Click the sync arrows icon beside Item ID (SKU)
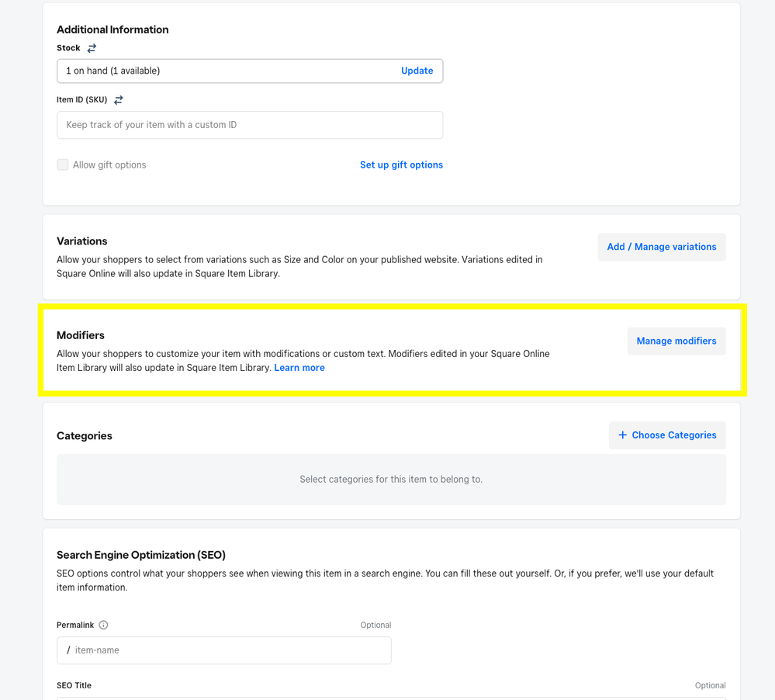This screenshot has height=700, width=775. (119, 100)
